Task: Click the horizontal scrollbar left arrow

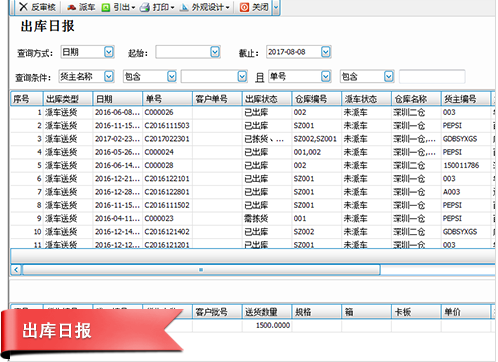Action: tap(16, 269)
